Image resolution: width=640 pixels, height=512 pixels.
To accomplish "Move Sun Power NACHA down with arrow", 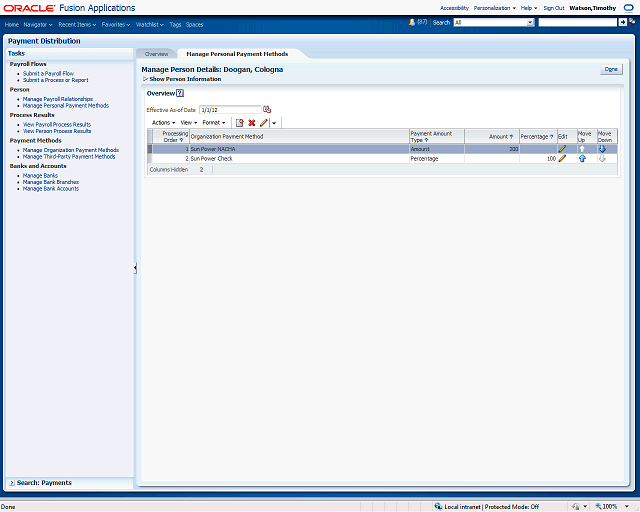I will [602, 149].
